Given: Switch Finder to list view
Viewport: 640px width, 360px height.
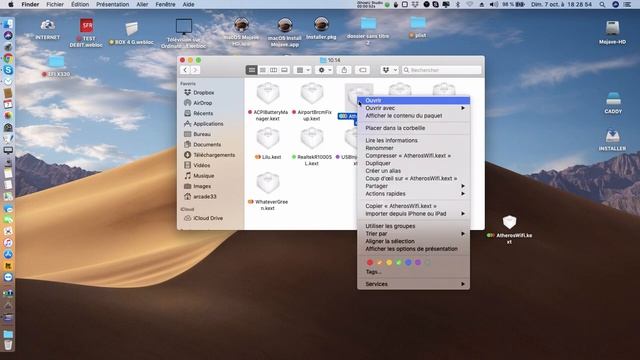Looking at the screenshot, I should point(263,70).
